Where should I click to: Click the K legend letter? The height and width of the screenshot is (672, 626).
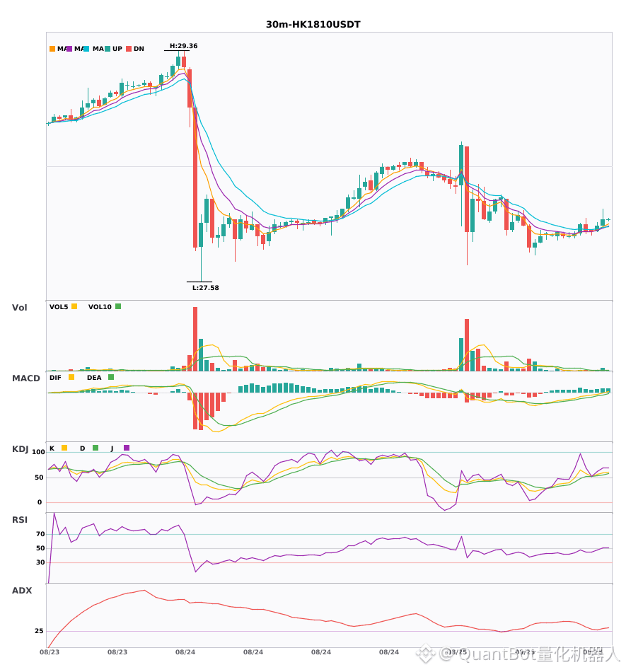pos(52,448)
